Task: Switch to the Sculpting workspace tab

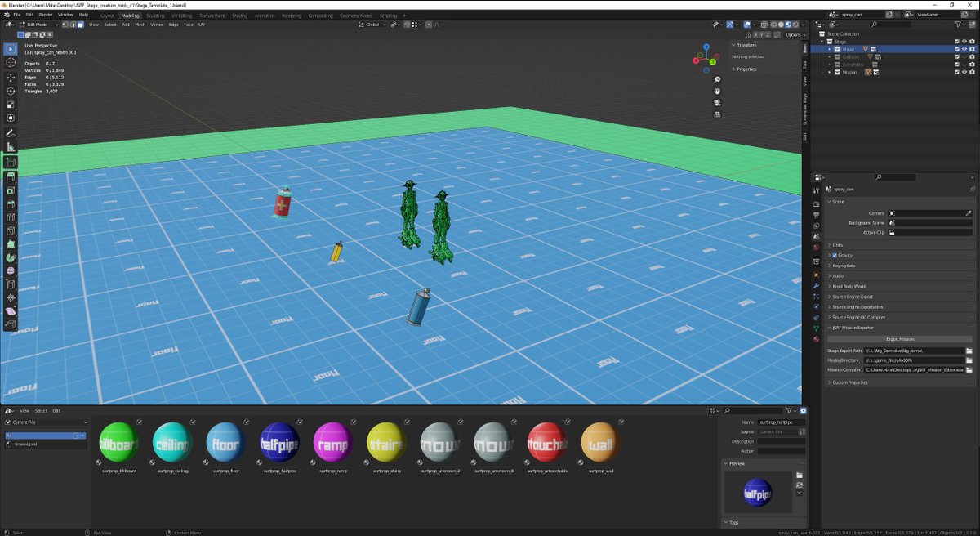Action: [155, 16]
